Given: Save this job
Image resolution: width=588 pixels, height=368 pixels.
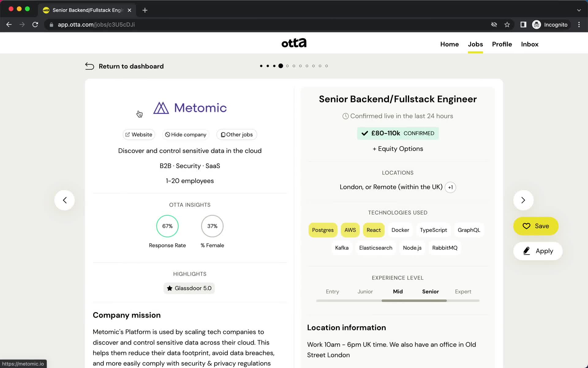Looking at the screenshot, I should click(x=536, y=226).
